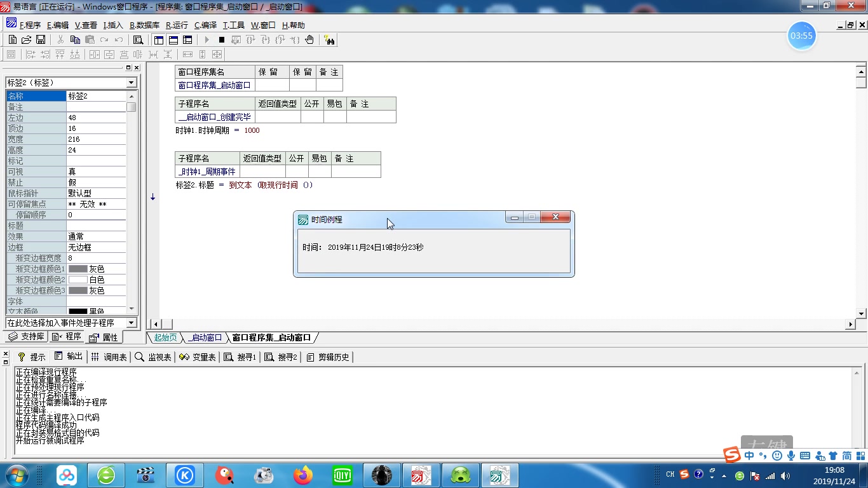Open the V.查看 menu
This screenshot has height=488, width=868.
click(x=86, y=25)
